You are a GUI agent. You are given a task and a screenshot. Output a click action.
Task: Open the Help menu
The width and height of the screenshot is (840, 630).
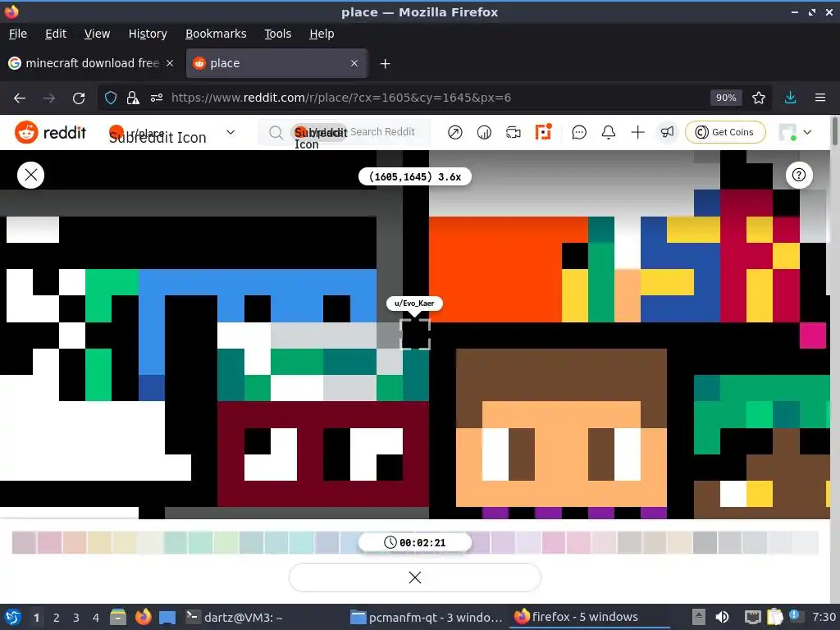pyautogui.click(x=322, y=34)
